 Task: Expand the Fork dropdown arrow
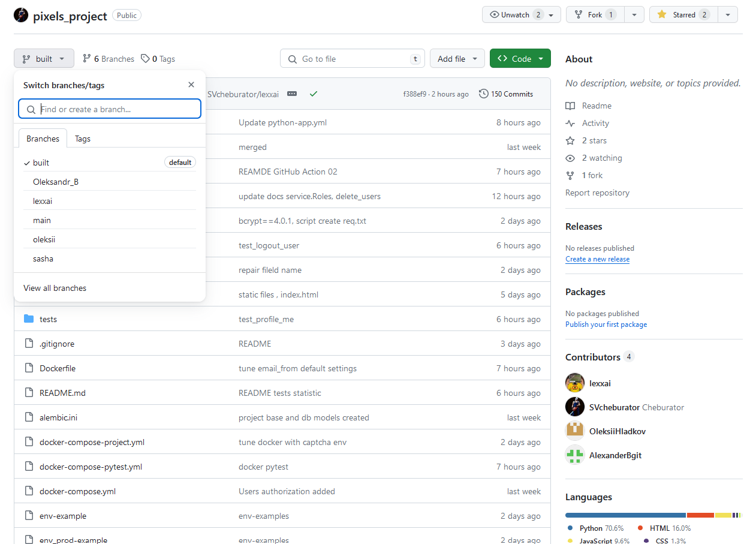tap(634, 14)
